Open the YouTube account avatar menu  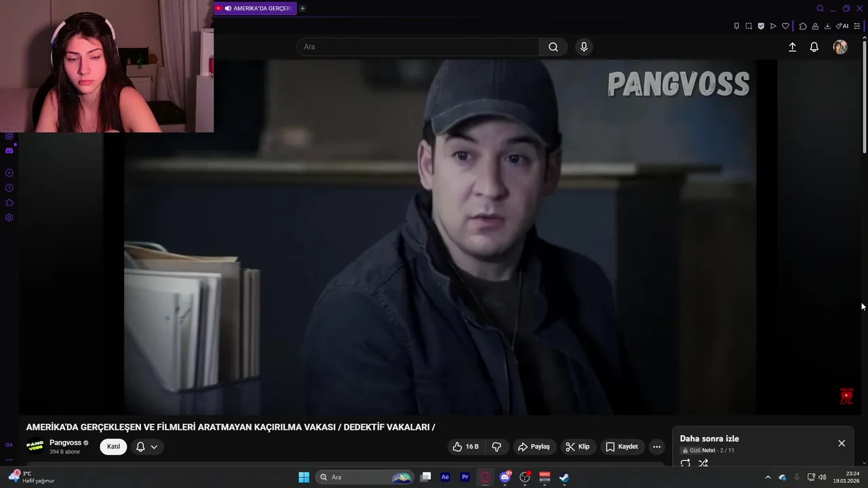(x=840, y=47)
